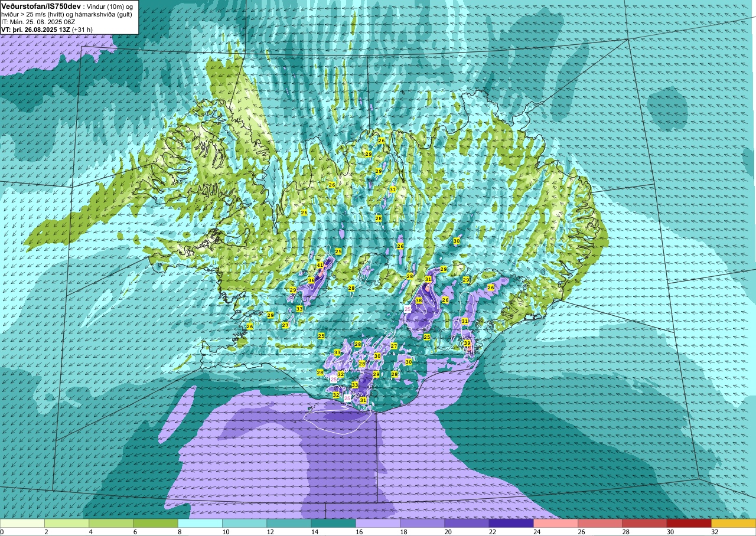Click the Veðurstofan/IS750dev title text
The height and width of the screenshot is (536, 756).
41,6
